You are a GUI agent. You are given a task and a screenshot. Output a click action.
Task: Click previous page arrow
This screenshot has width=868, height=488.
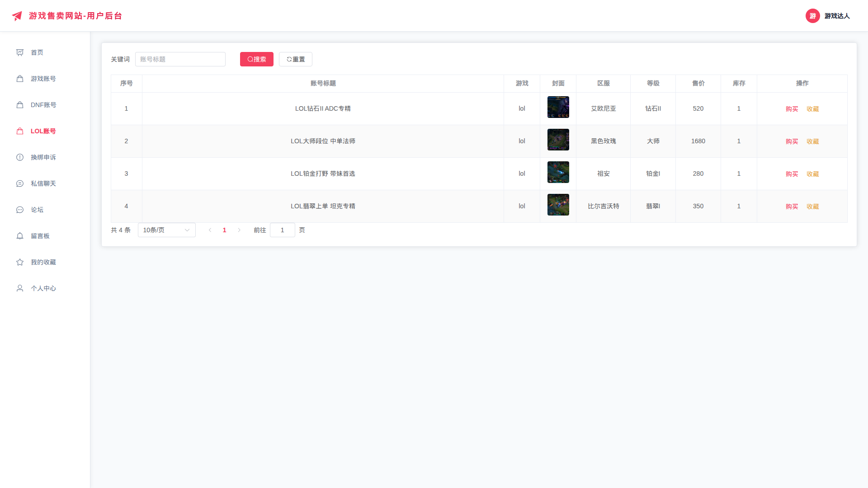210,230
